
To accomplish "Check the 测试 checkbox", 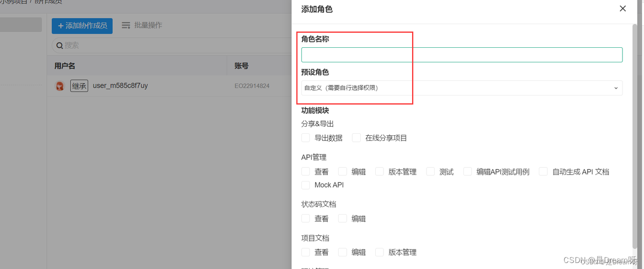I will 430,171.
